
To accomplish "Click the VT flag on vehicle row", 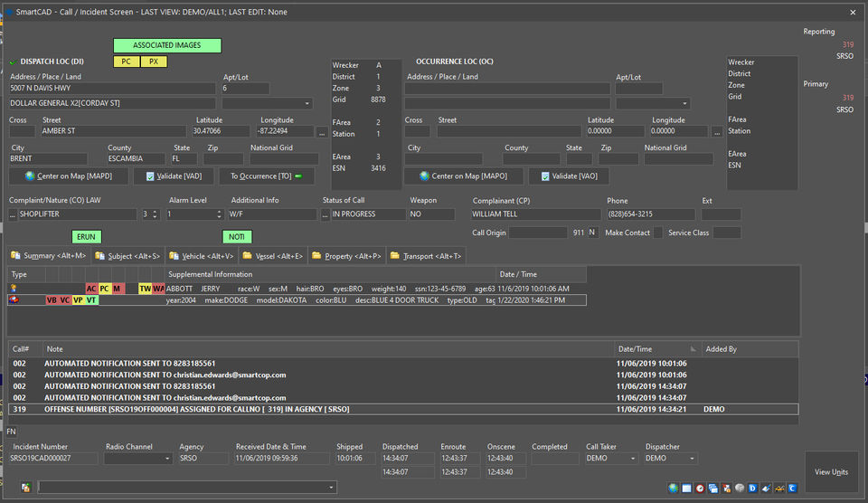I will [91, 299].
